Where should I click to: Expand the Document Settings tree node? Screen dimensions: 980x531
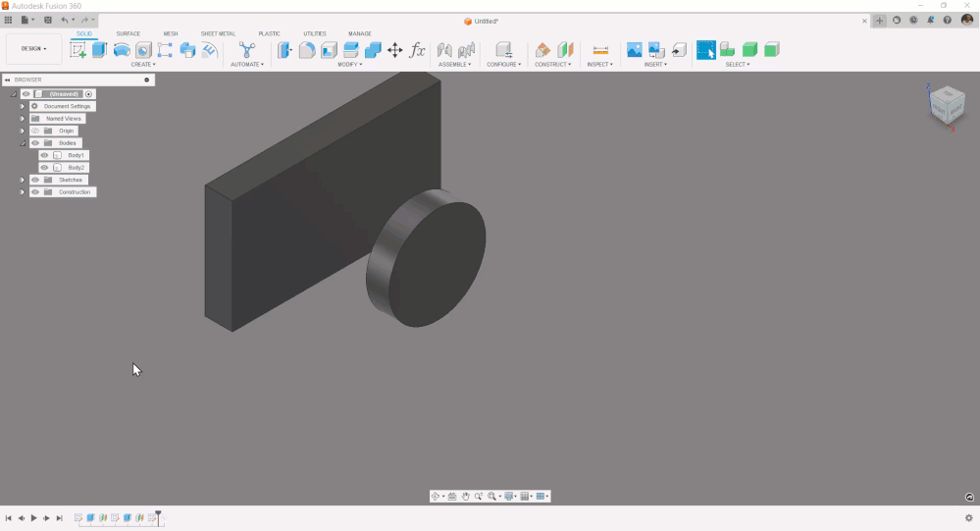coord(23,106)
